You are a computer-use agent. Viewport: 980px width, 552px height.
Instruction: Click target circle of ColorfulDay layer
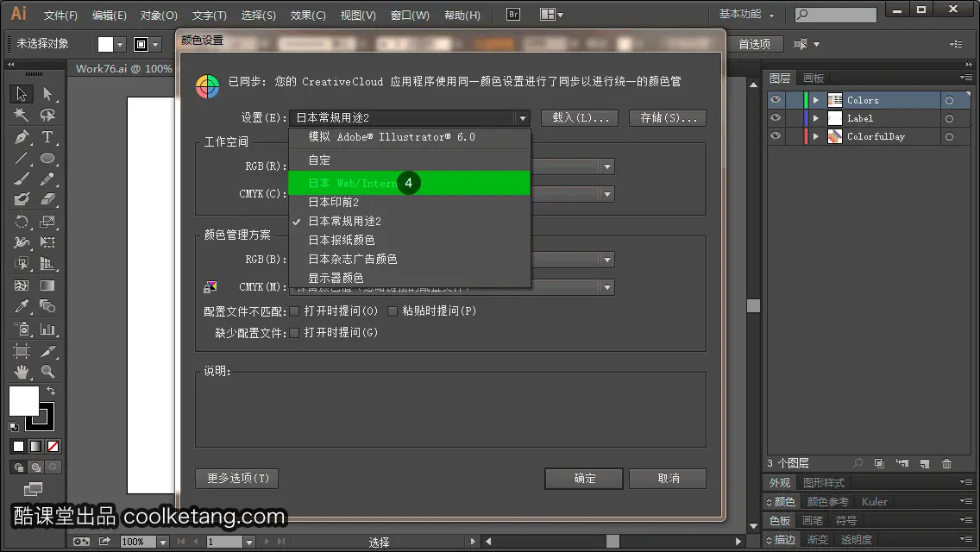[x=949, y=136]
